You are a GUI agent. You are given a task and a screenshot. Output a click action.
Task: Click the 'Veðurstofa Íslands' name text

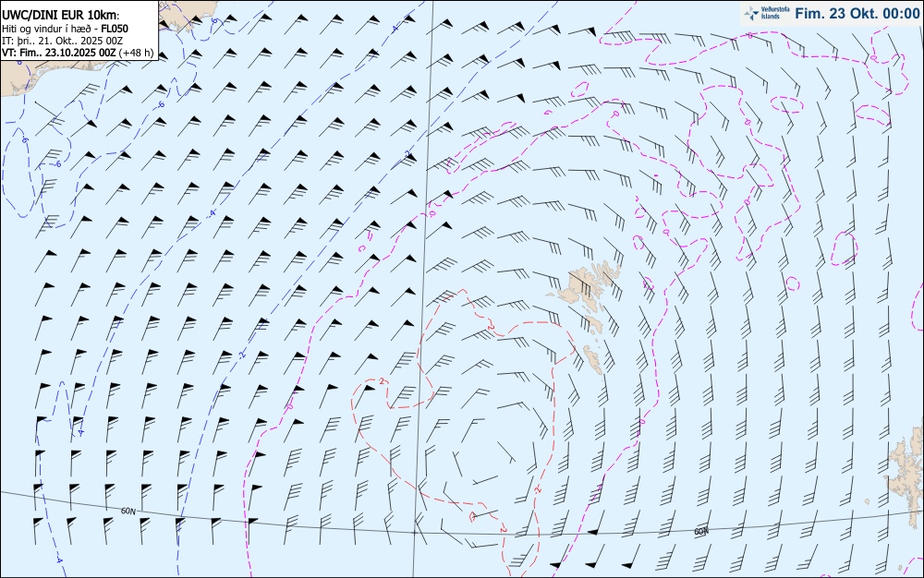775,13
